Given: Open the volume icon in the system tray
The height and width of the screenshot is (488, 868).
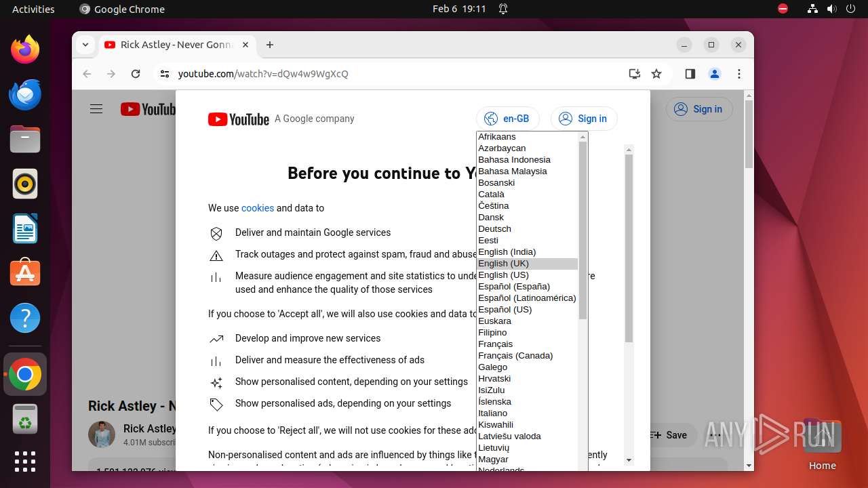Looking at the screenshot, I should click(831, 9).
